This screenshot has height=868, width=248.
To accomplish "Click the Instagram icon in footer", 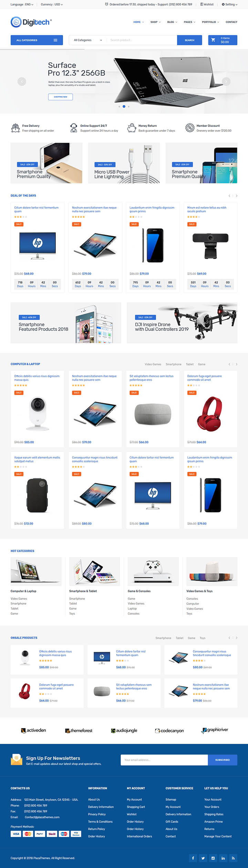I will pos(213,858).
